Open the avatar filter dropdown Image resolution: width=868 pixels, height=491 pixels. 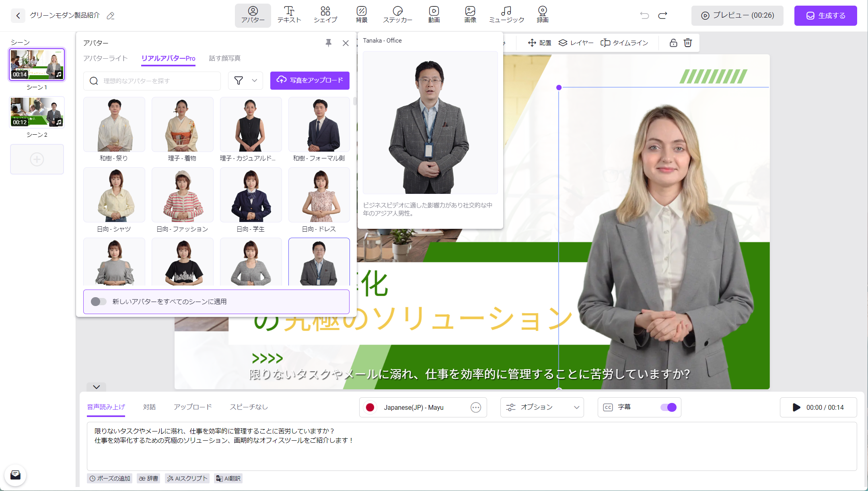coord(245,80)
